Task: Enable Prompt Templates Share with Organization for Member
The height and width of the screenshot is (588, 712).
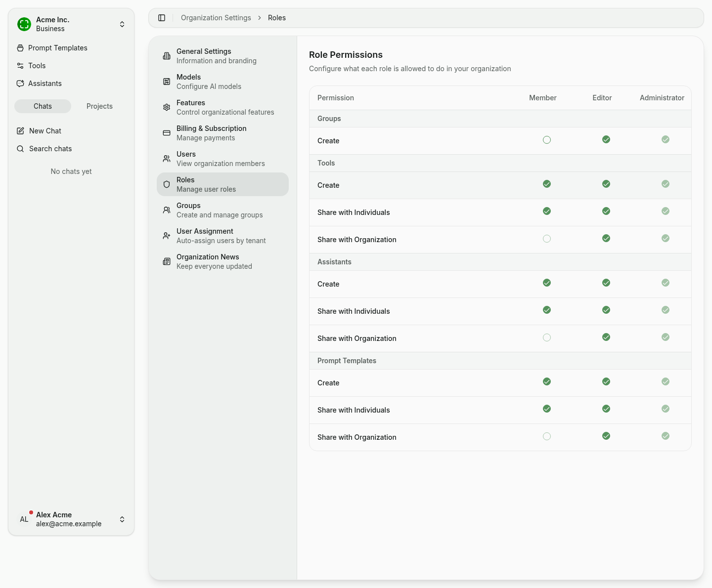Action: 547,436
